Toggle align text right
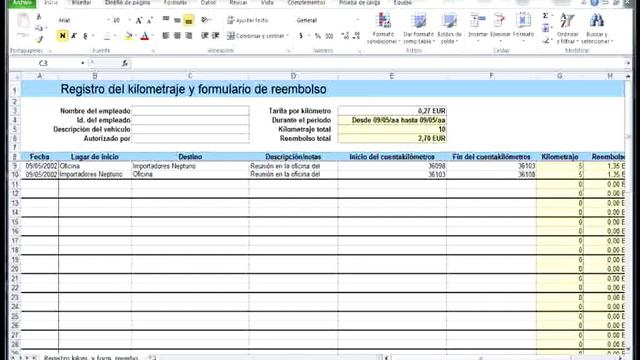 coord(189,36)
